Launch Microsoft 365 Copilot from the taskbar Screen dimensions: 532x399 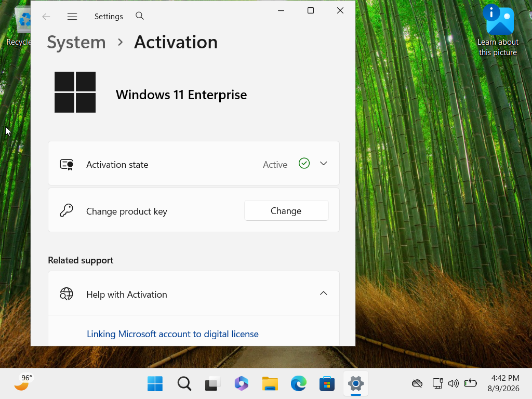point(241,384)
